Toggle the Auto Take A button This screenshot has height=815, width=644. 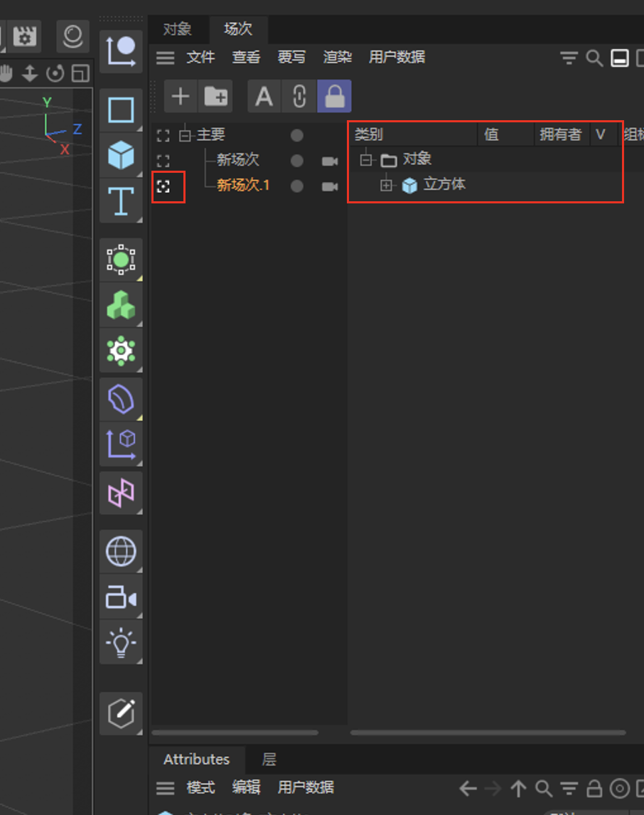[264, 97]
